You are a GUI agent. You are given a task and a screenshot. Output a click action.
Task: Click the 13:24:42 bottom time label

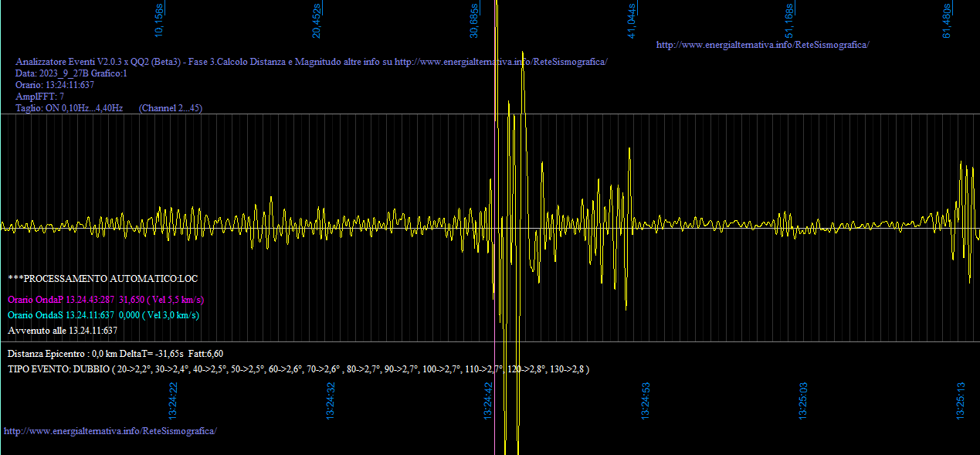pyautogui.click(x=488, y=400)
